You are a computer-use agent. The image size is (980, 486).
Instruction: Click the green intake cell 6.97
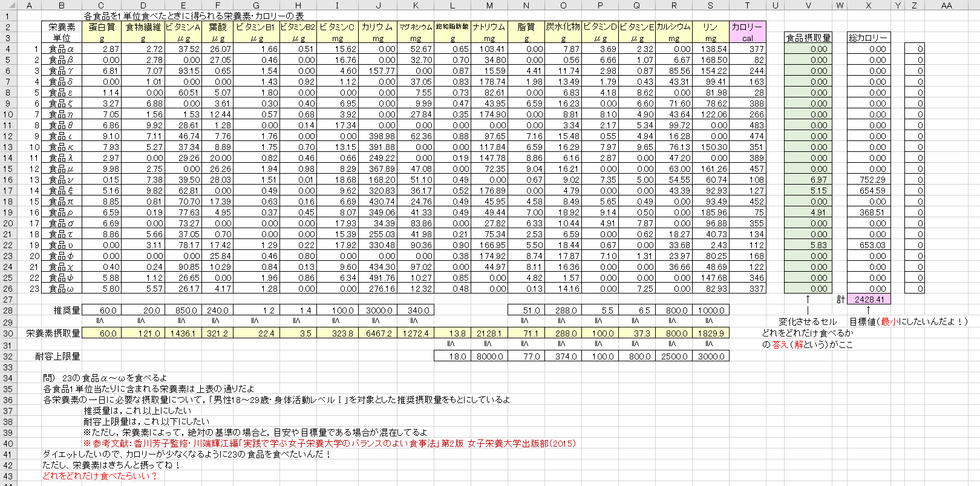click(808, 180)
